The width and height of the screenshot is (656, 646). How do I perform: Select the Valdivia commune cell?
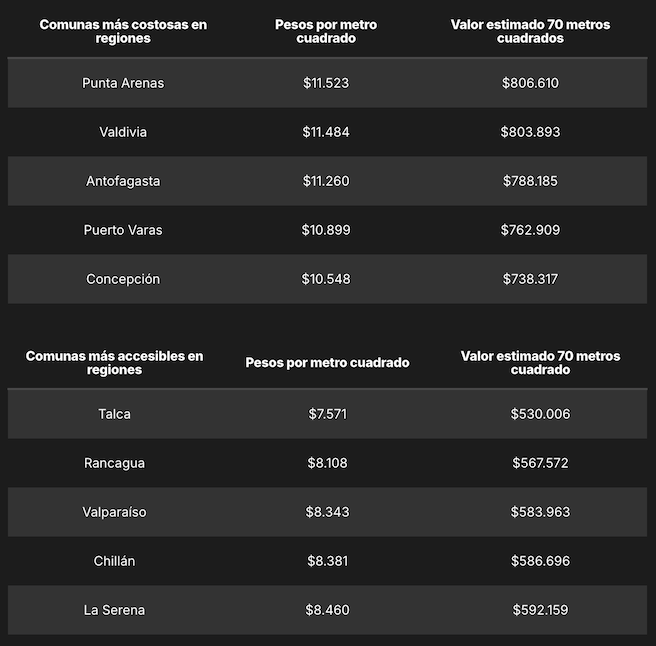[x=123, y=132]
